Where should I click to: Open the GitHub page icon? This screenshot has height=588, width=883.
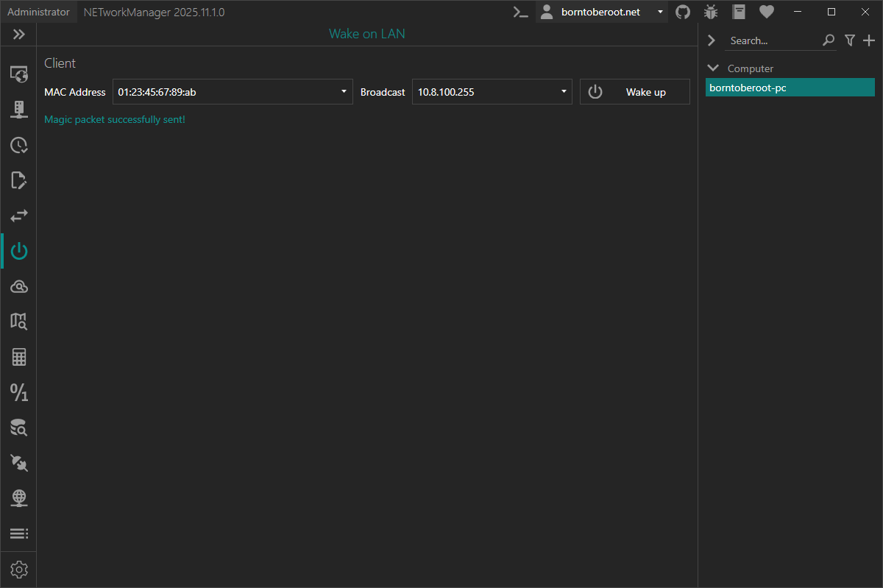pyautogui.click(x=683, y=12)
